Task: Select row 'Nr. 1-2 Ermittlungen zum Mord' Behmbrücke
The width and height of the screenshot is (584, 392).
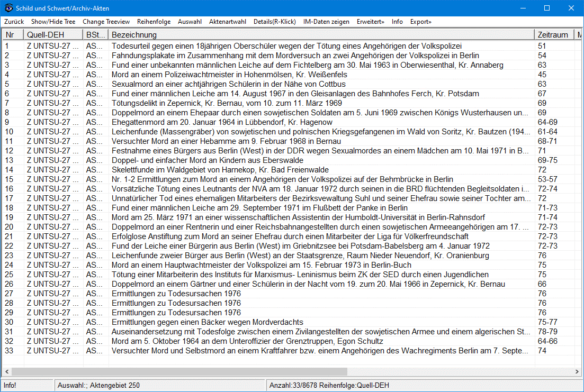Action: click(291, 179)
